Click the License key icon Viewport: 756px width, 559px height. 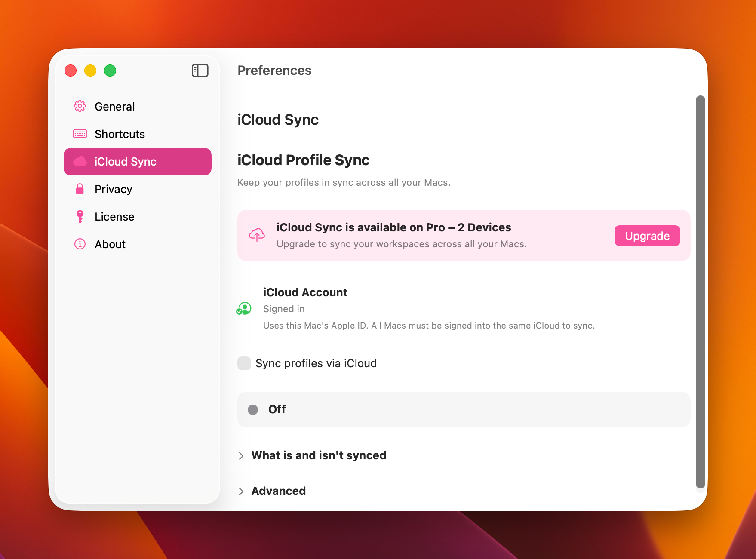click(x=80, y=216)
